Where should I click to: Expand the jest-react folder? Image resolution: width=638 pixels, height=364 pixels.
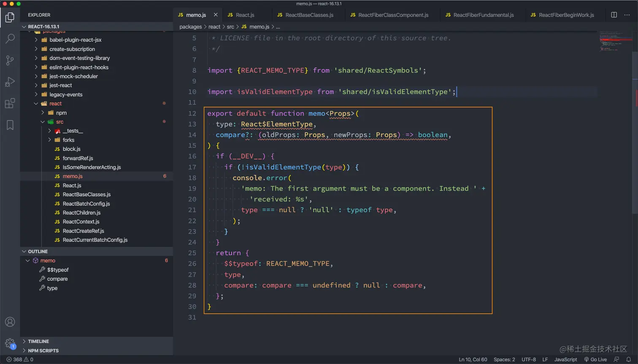[96, 85]
